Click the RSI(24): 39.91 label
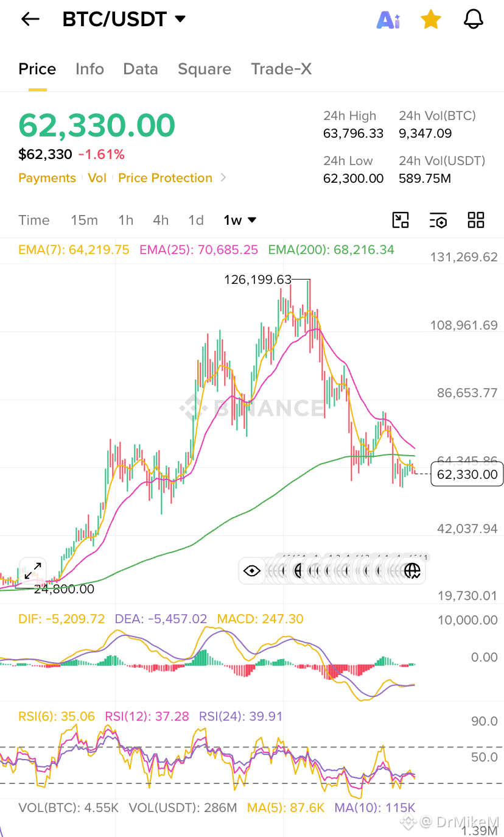Screen dimensions: 504x837 (x=241, y=716)
